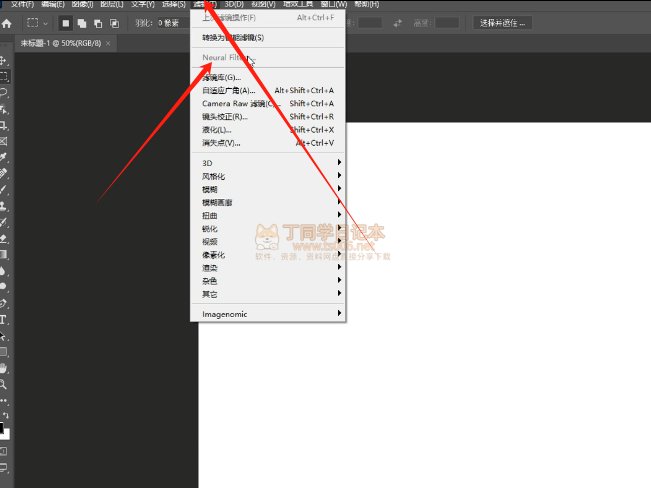This screenshot has height=488, width=651.
Task: Choose 转换为智能滤镜(S) entry
Action: 268,37
